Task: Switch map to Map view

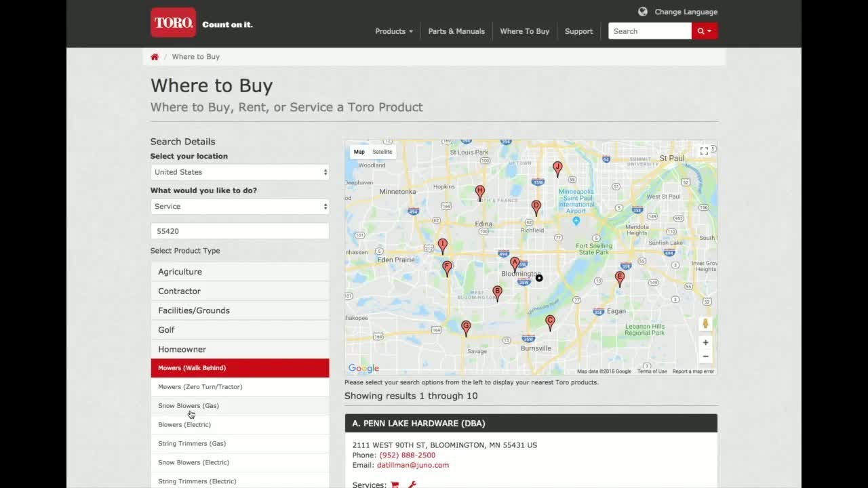Action: pyautogui.click(x=359, y=152)
